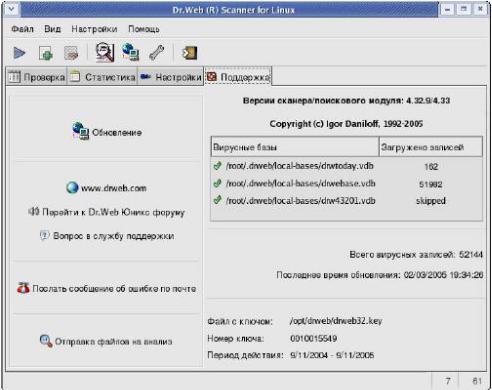Click the 'skipped' value in the table

click(431, 201)
